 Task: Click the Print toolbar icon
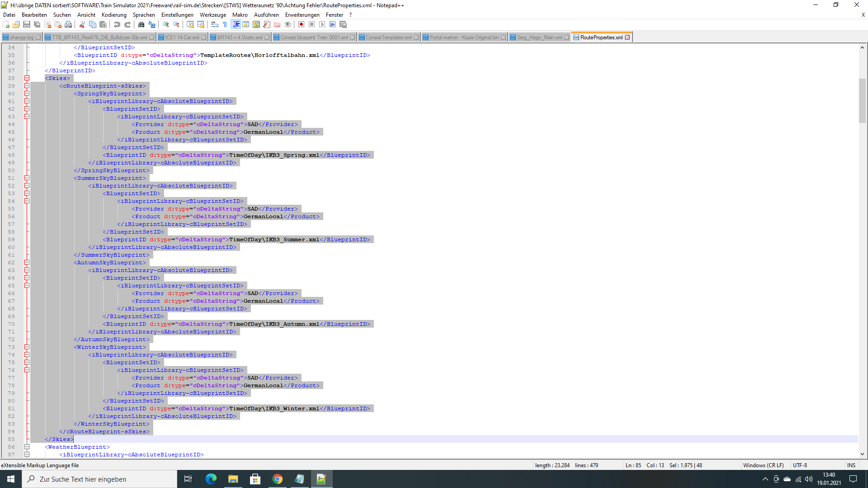click(x=68, y=24)
